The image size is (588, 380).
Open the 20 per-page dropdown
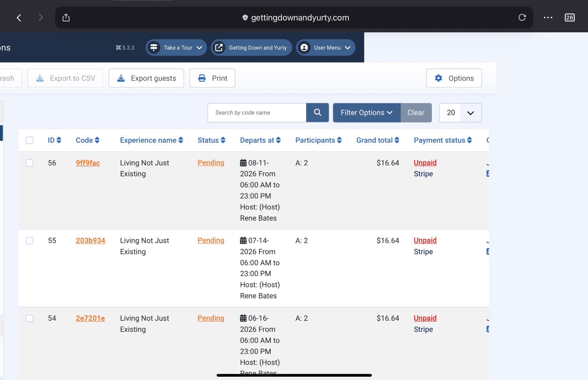coord(460,112)
